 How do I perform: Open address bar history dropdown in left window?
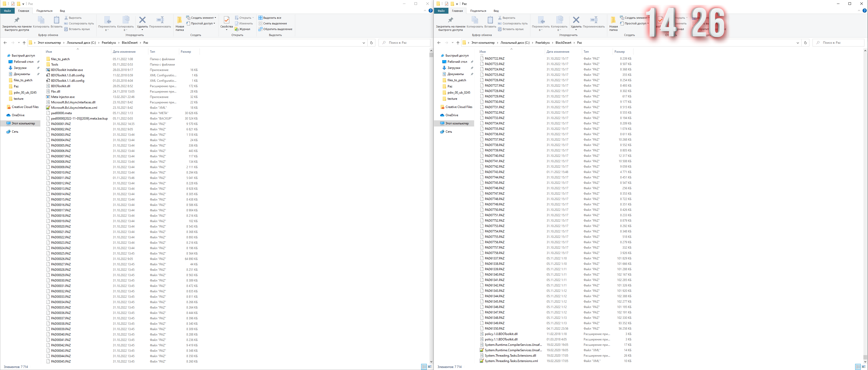click(364, 43)
